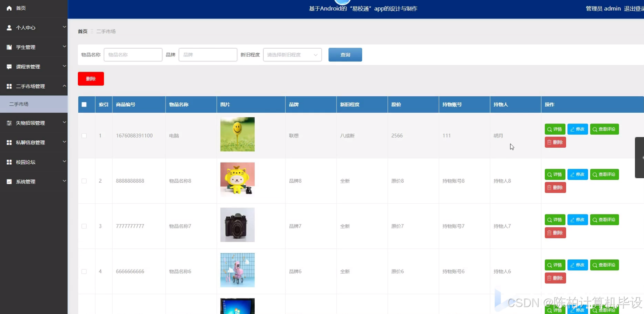
Task: Expand the 系统管理 chevron
Action: point(64,181)
